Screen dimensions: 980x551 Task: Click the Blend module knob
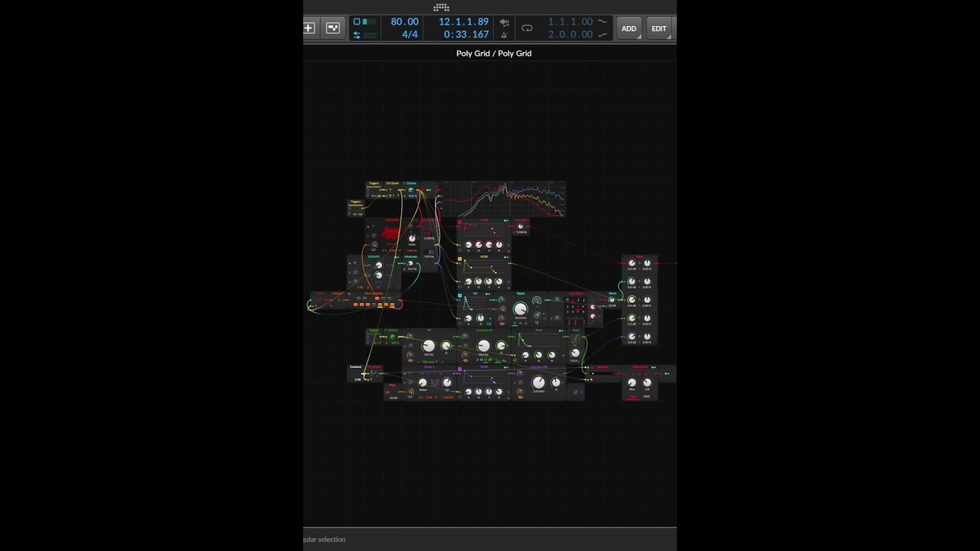point(612,299)
